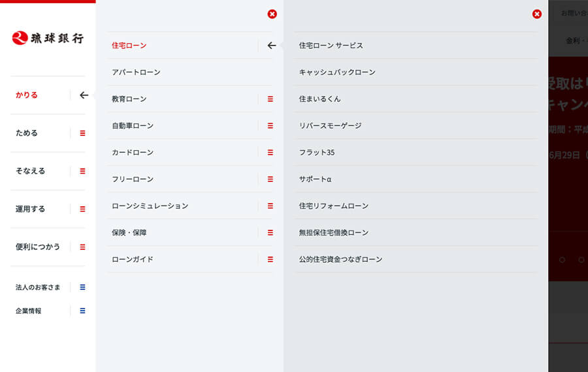Screen dimensions: 588x372
Task: Close the middle loan submenu panel
Action: tap(272, 14)
